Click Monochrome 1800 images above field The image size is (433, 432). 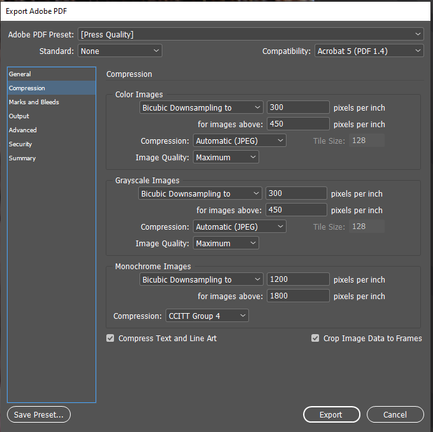click(298, 296)
